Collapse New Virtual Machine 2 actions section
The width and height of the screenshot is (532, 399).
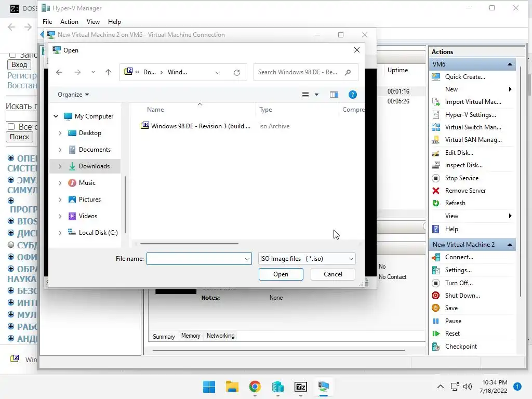point(510,245)
